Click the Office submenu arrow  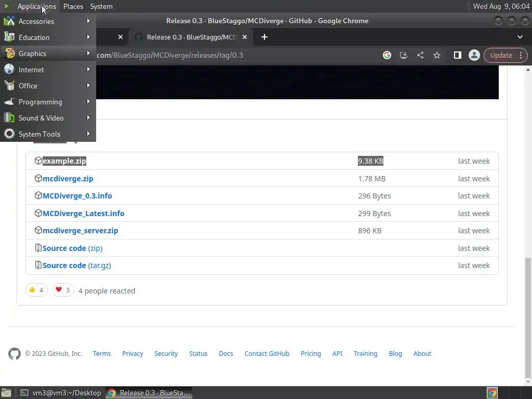(x=88, y=86)
